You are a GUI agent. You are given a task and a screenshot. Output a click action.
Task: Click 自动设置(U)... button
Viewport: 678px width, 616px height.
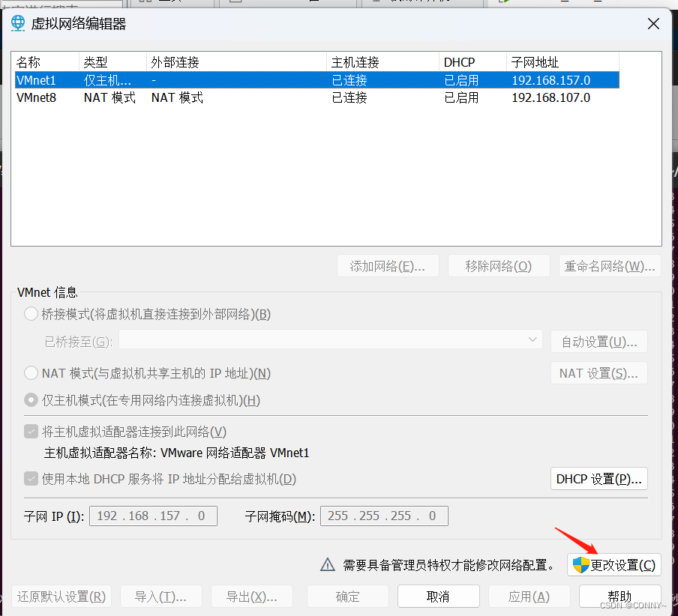(x=598, y=342)
